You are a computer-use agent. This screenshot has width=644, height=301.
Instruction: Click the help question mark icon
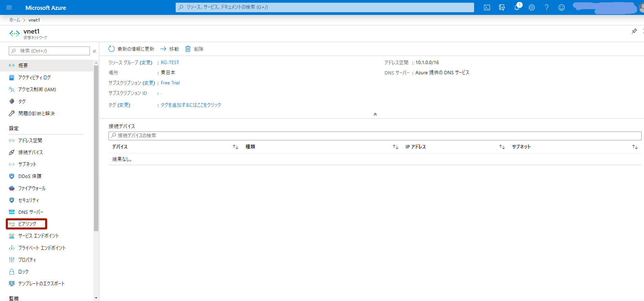546,7
